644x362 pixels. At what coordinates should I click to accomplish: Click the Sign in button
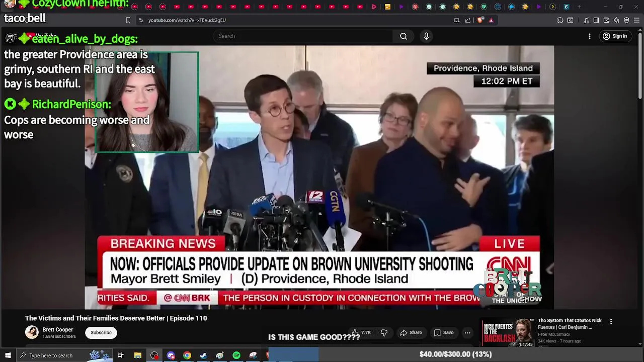[615, 36]
